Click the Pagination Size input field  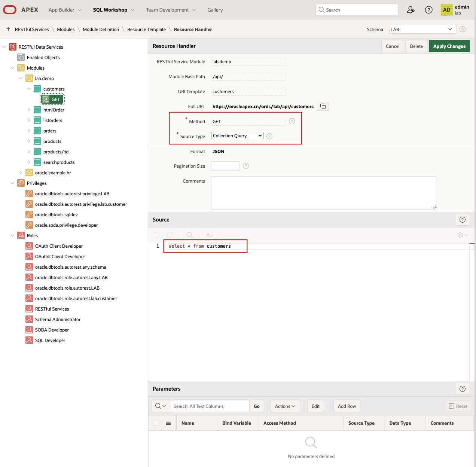(x=225, y=166)
